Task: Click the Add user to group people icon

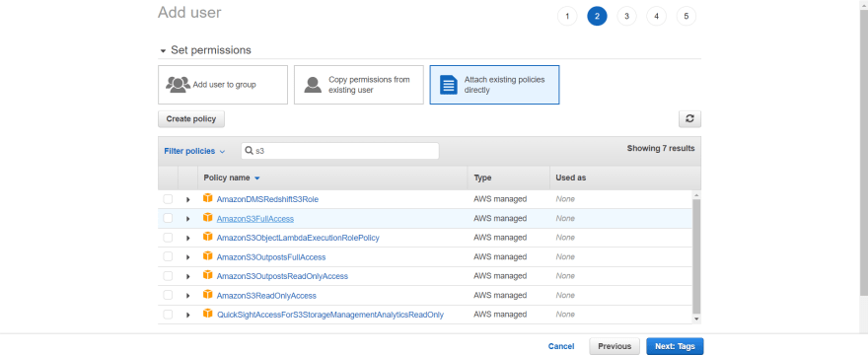Action: point(178,85)
